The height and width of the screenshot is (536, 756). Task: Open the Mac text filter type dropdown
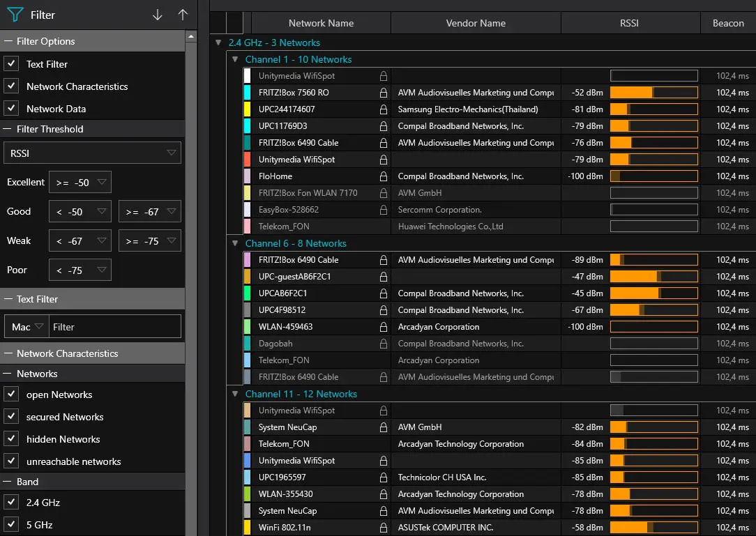(x=27, y=327)
